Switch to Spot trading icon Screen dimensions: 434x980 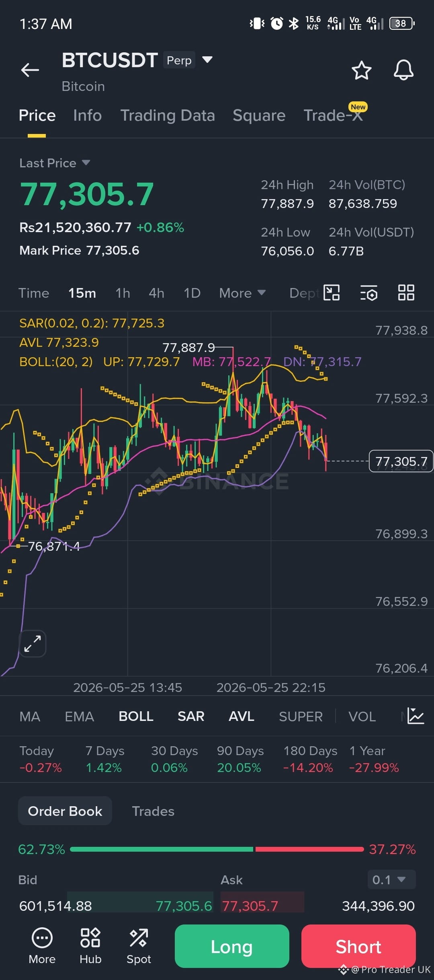(x=139, y=946)
